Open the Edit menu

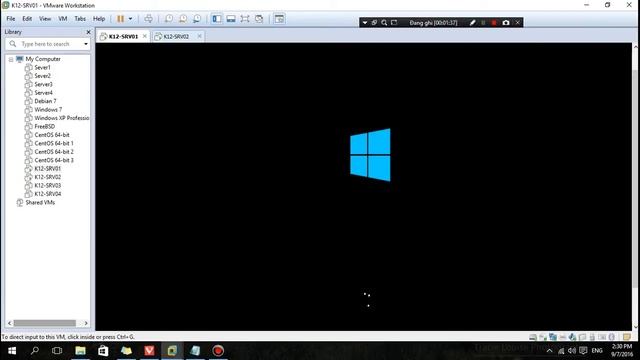[27, 19]
